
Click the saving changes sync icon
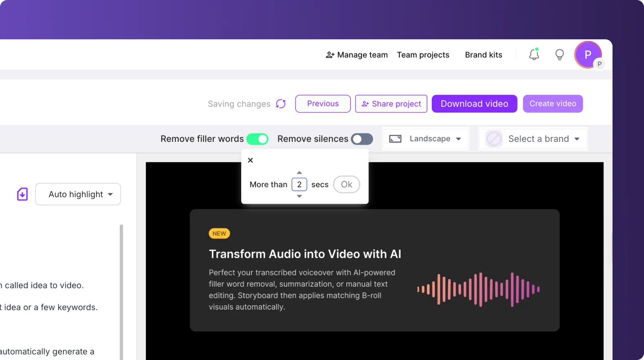(281, 104)
